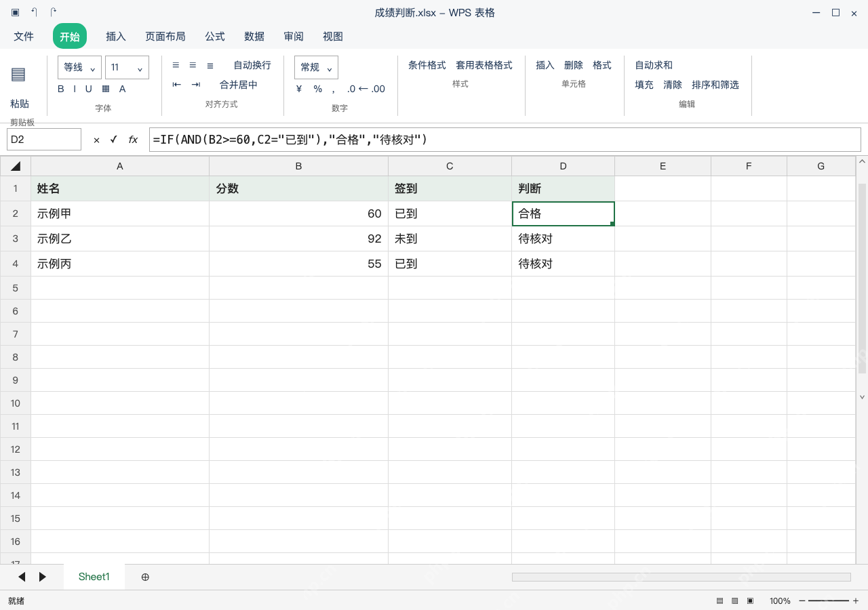Click the Redo arrow in title bar

[x=54, y=13]
